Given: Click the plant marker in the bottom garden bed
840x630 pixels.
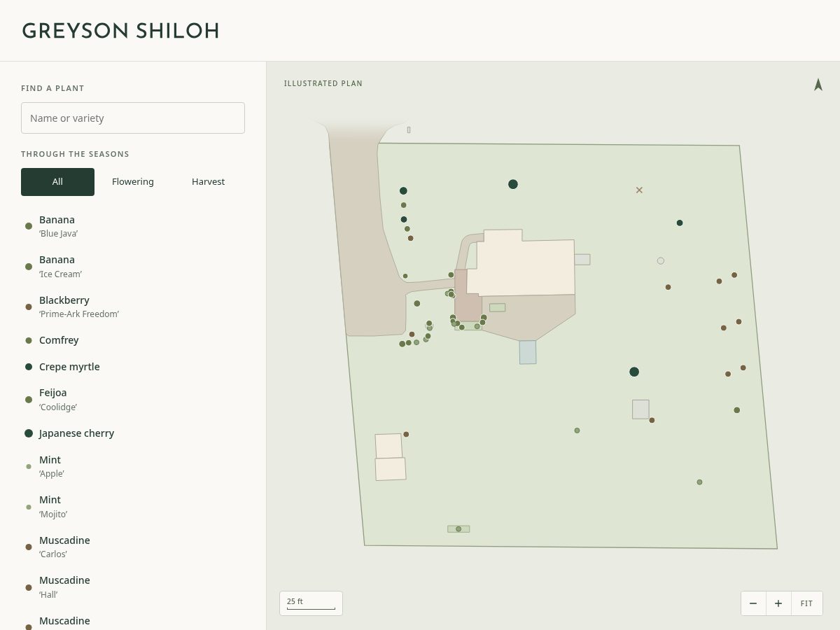Looking at the screenshot, I should pos(458,528).
